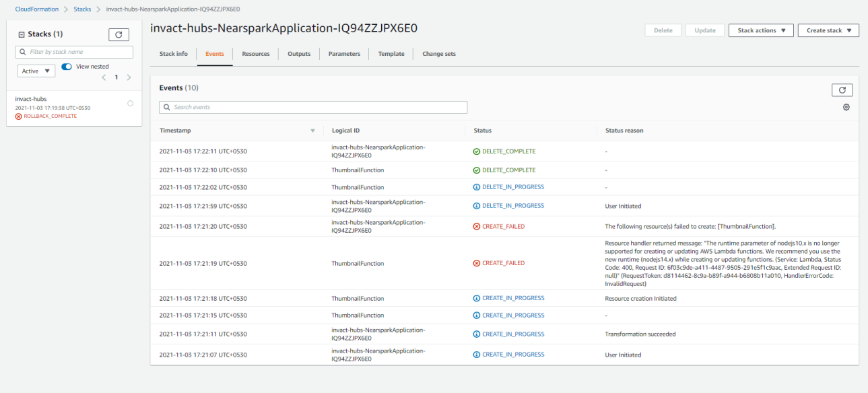Open the Active filter dropdown
Screen dimensions: 868x393
pyautogui.click(x=36, y=71)
